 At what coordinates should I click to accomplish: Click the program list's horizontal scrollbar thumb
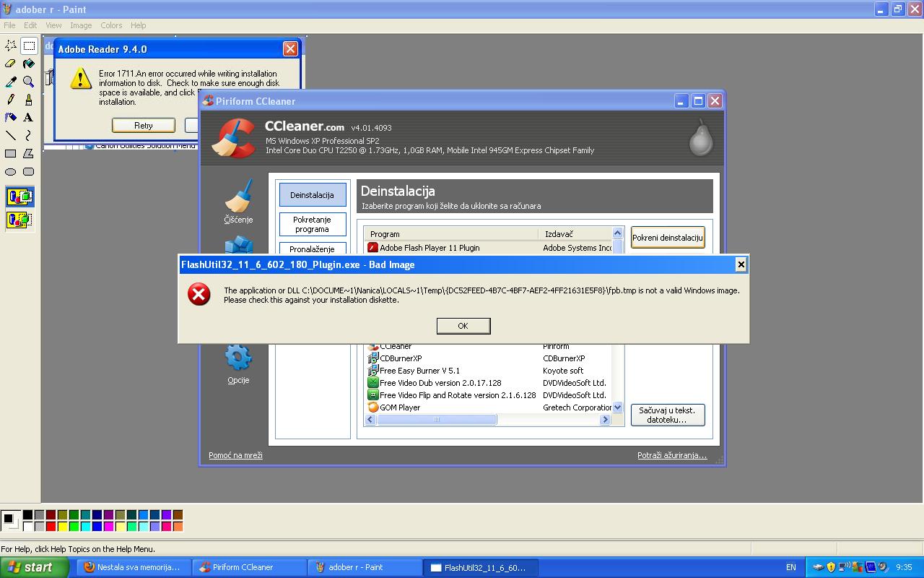[x=437, y=420]
